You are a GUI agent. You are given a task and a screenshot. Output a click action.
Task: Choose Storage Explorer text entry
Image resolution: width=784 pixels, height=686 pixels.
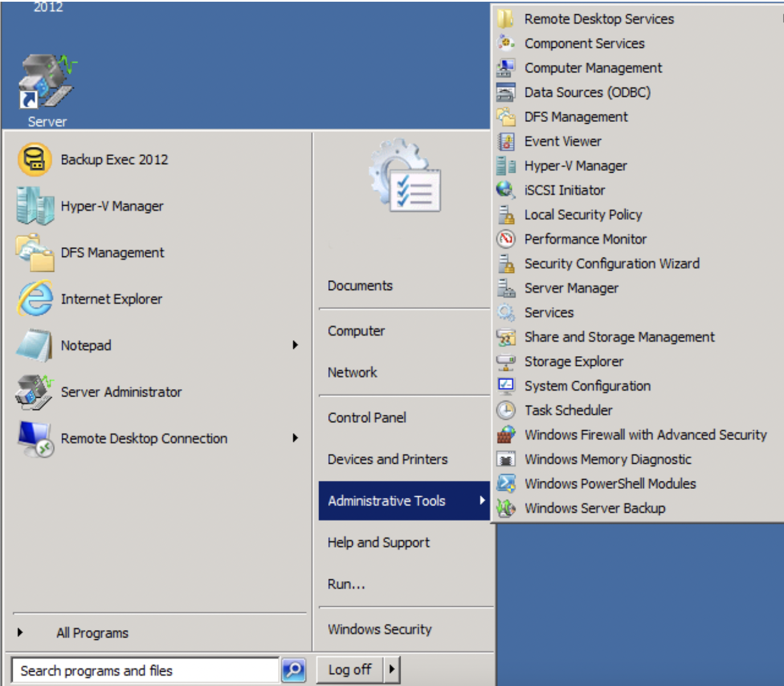pyautogui.click(x=574, y=361)
